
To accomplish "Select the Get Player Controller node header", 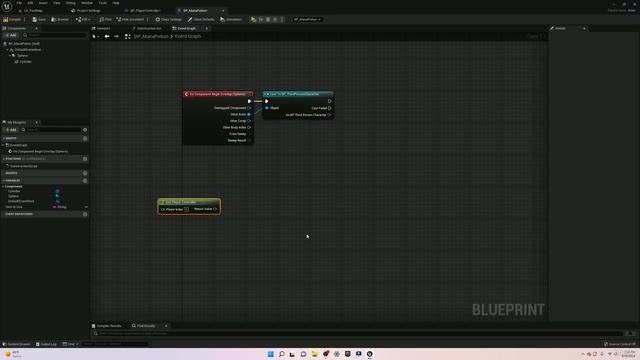I will click(x=189, y=202).
